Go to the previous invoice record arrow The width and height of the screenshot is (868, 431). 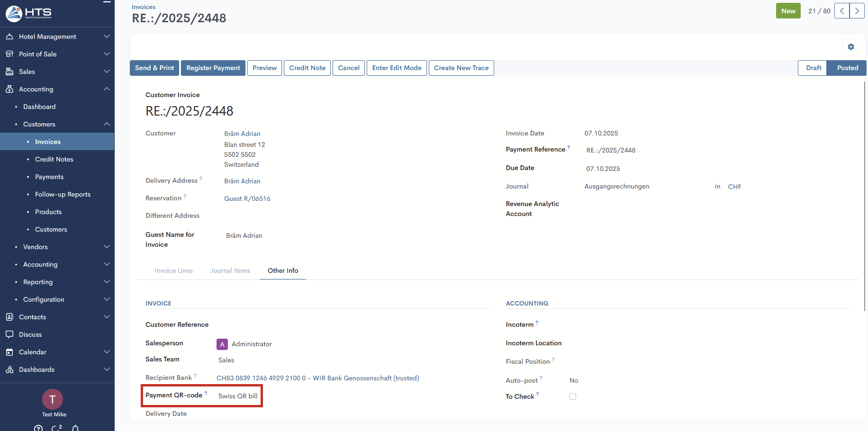(x=841, y=11)
